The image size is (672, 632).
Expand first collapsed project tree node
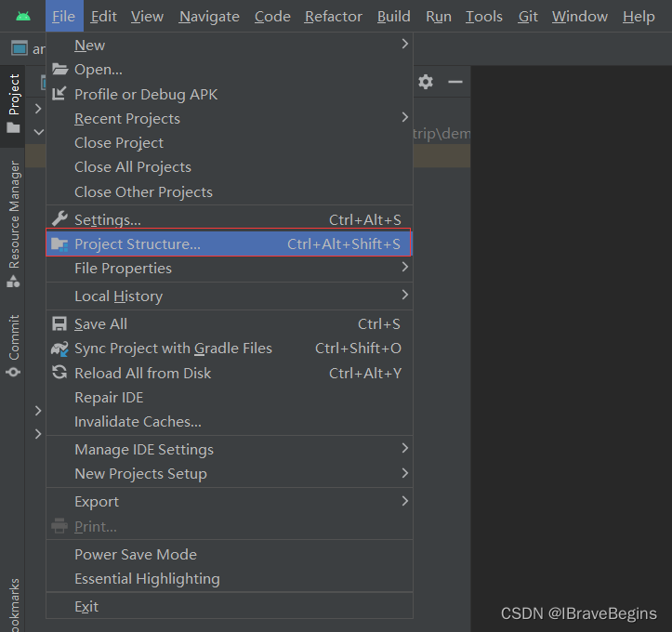coord(38,109)
